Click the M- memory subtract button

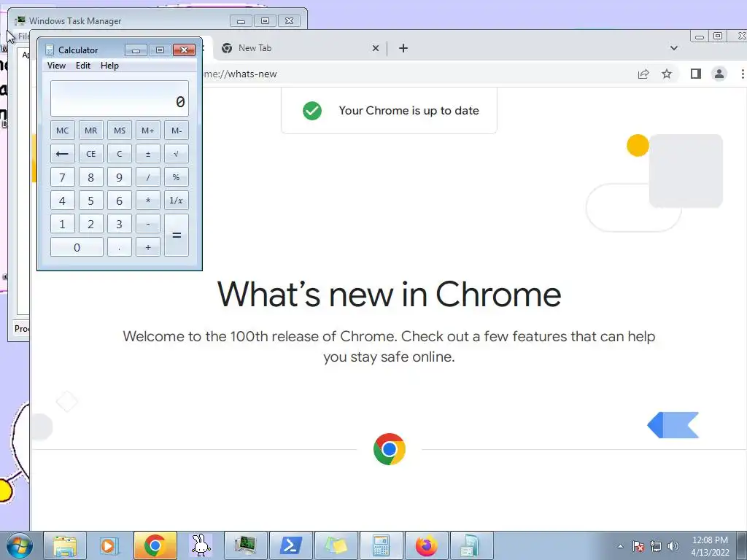[x=177, y=131]
